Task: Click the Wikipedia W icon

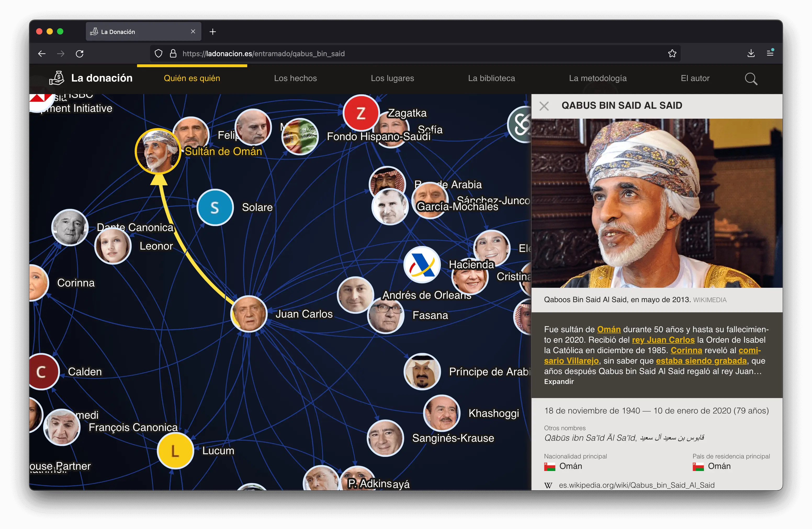Action: (548, 485)
